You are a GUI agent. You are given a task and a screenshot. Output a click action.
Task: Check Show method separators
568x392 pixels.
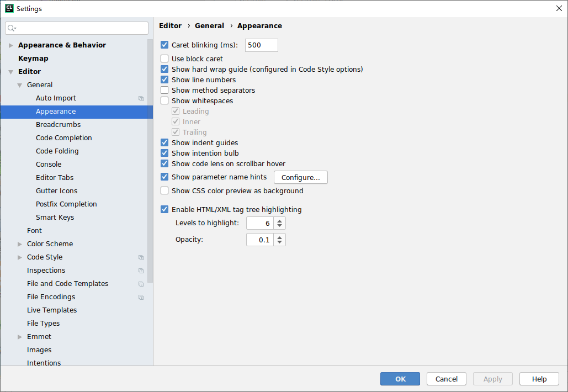164,90
